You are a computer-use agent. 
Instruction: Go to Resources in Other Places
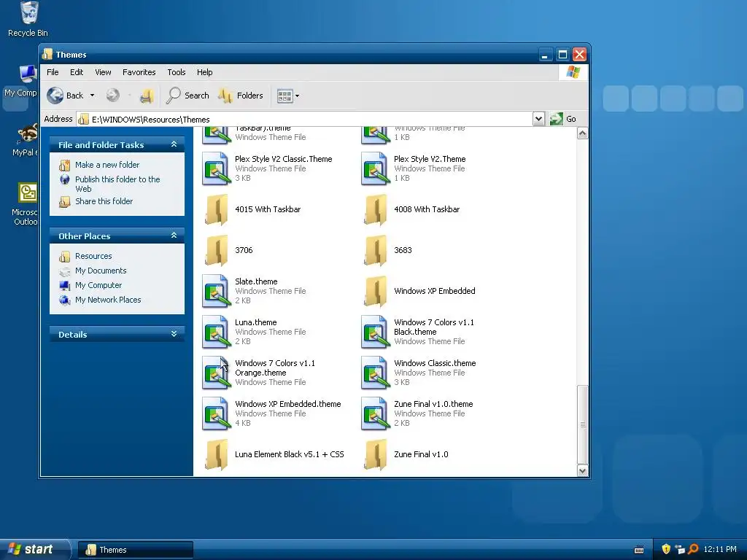click(x=93, y=256)
